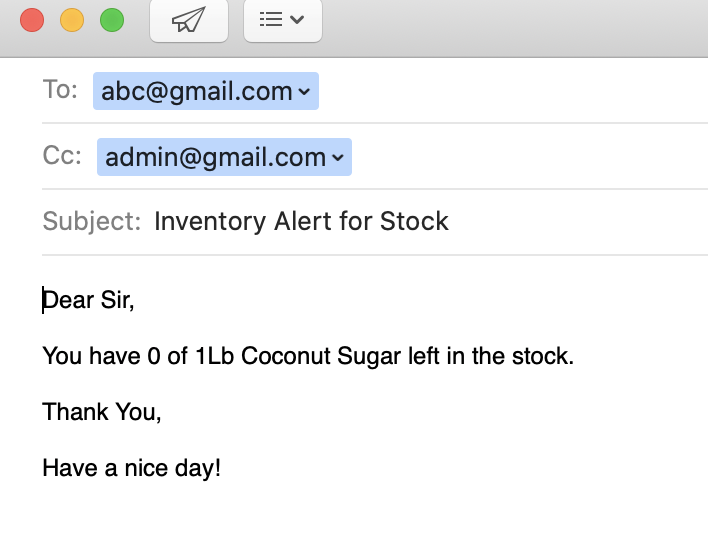Image resolution: width=708 pixels, height=540 pixels.
Task: Minimize the compose window with yellow button
Action: [72, 20]
